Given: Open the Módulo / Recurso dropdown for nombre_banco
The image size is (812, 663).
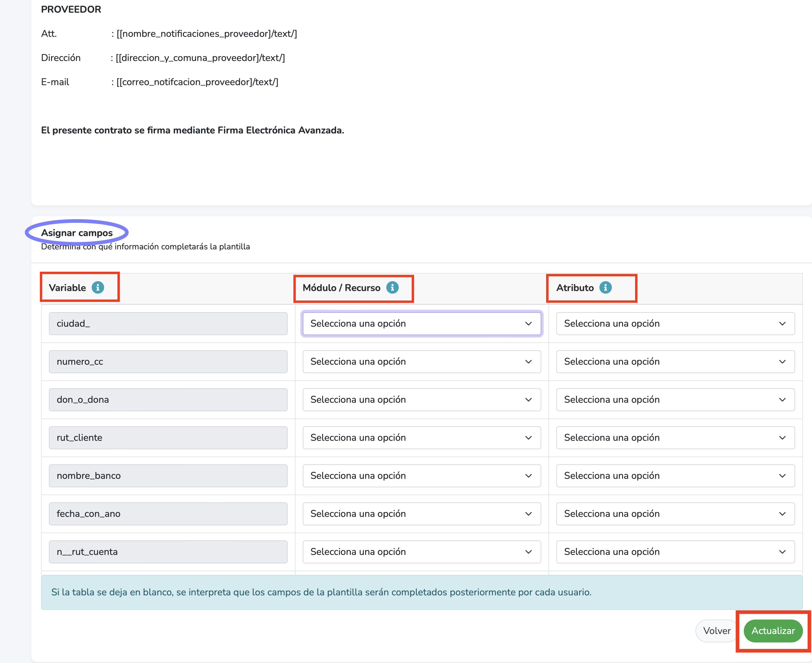Looking at the screenshot, I should 422,476.
